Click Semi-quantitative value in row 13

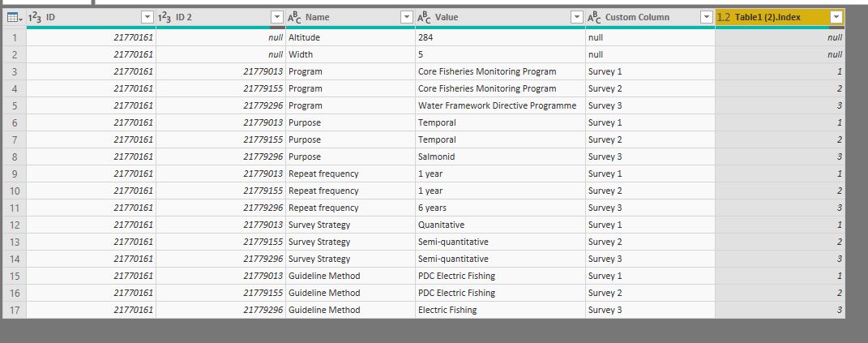(500, 242)
